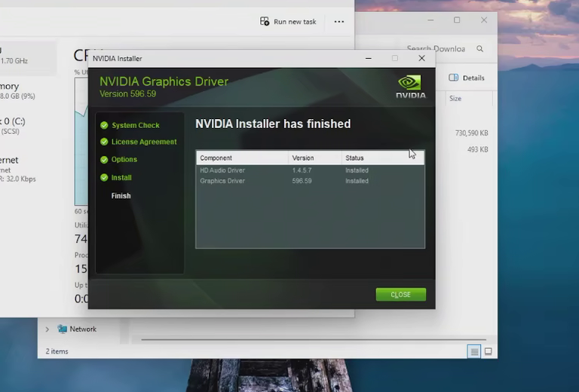Screen dimensions: 579x392
Task: Toggle the Details pane button
Action: tap(467, 78)
